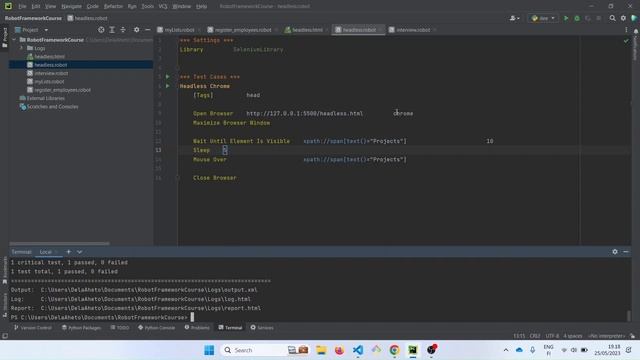
Task: Open Visual Studio Code from taskbar
Action: click(358, 350)
